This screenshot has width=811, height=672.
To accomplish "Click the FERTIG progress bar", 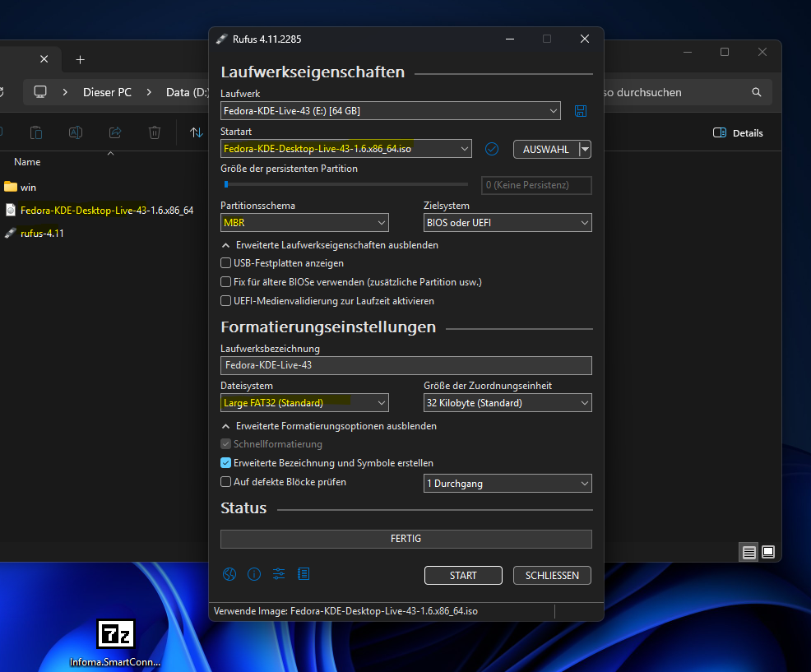I will pyautogui.click(x=406, y=539).
